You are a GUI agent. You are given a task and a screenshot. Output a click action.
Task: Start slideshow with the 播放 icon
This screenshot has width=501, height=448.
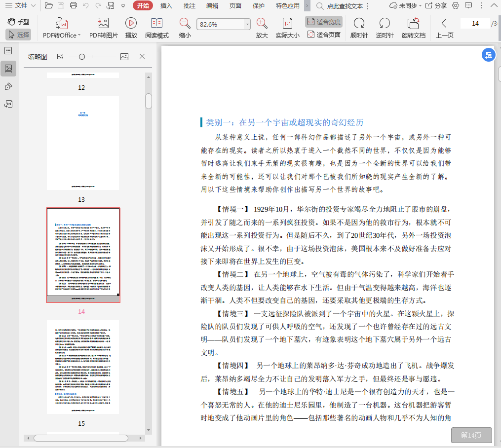pyautogui.click(x=131, y=23)
